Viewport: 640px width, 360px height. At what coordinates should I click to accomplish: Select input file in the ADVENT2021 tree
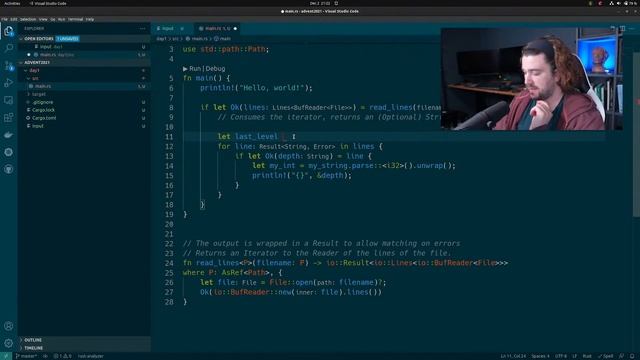point(84,126)
